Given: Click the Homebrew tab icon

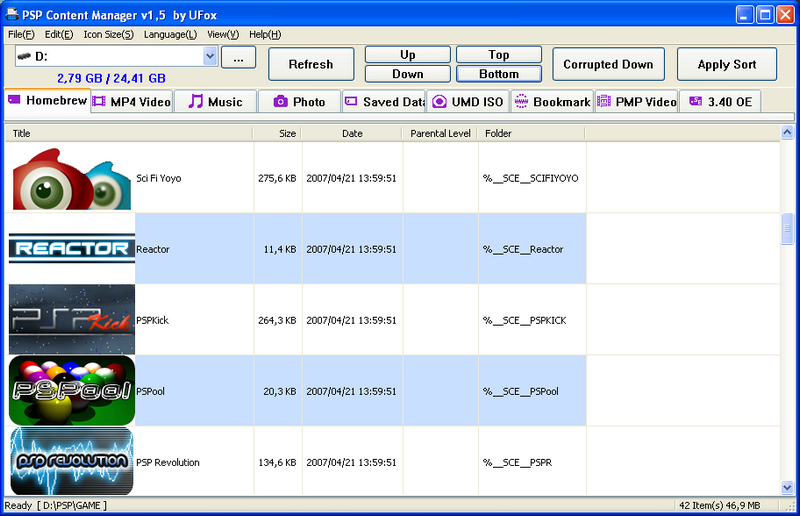Looking at the screenshot, I should [x=14, y=100].
